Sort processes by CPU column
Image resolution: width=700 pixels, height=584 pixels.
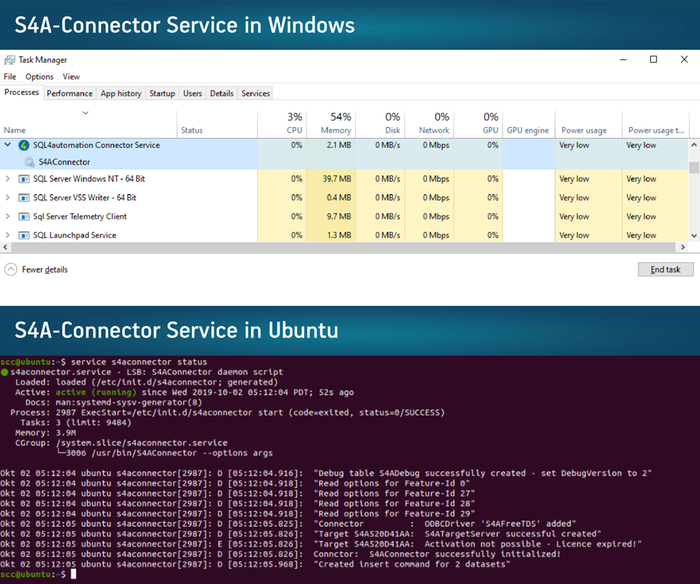(x=282, y=124)
